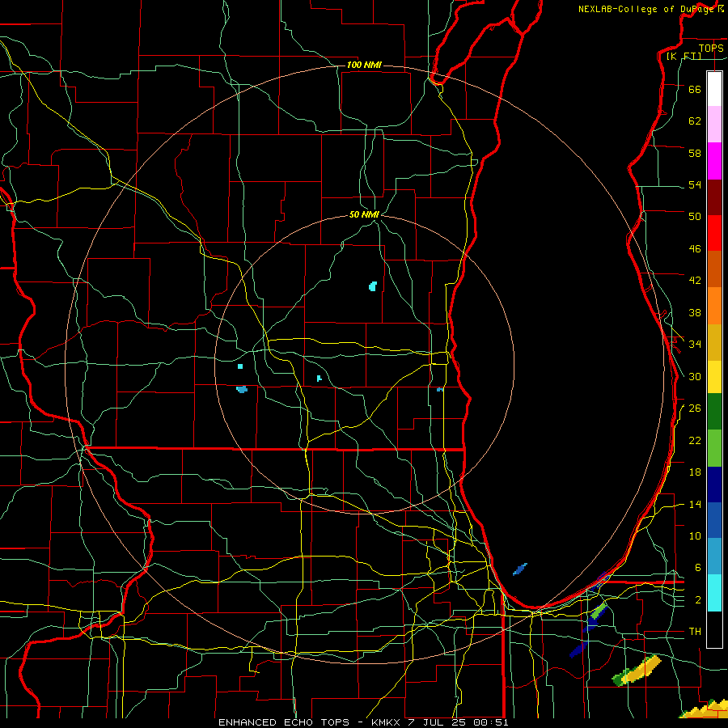
Task: Click the 18 legend scale value
Action: click(695, 472)
